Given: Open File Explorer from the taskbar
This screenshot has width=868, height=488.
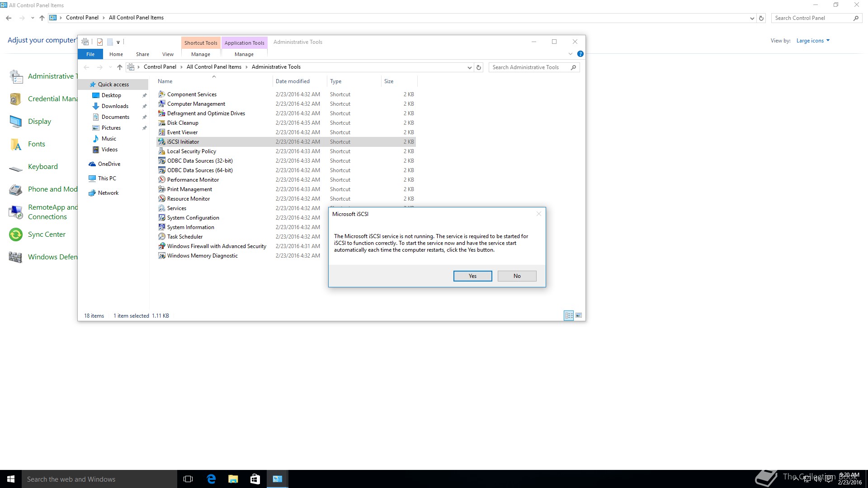Looking at the screenshot, I should [x=233, y=479].
